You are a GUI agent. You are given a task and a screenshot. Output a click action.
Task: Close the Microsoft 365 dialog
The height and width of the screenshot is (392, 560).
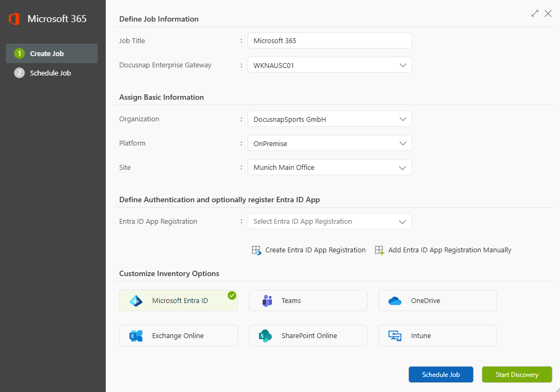(548, 13)
